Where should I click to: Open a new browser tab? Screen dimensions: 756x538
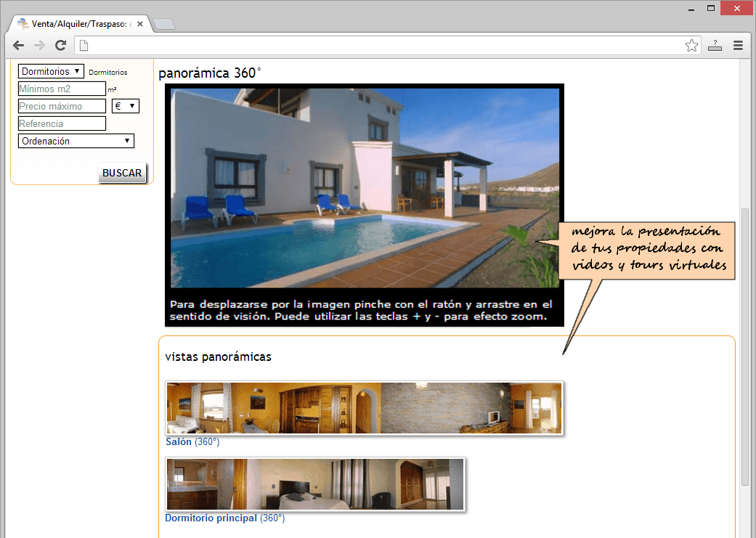coord(163,25)
